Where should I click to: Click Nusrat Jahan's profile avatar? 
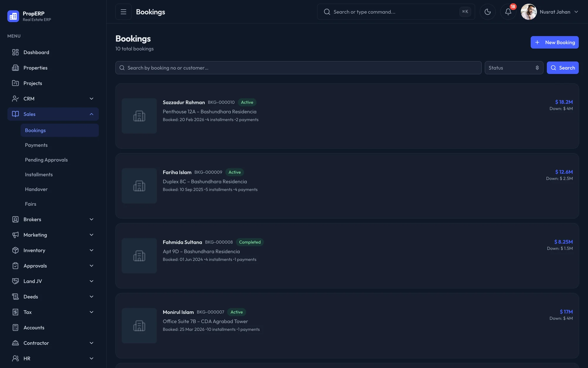pos(529,12)
